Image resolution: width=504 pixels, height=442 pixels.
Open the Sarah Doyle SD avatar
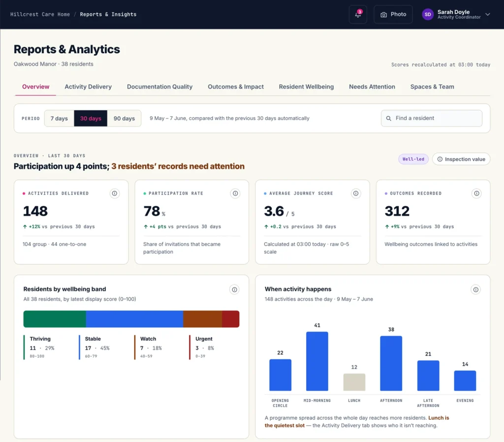pos(428,14)
